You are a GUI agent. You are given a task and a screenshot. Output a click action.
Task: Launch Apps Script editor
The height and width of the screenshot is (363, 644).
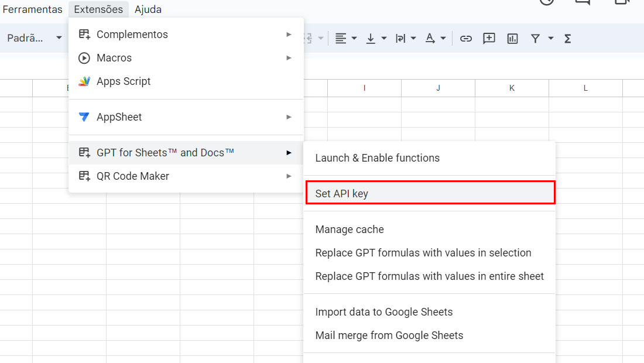pos(186,81)
